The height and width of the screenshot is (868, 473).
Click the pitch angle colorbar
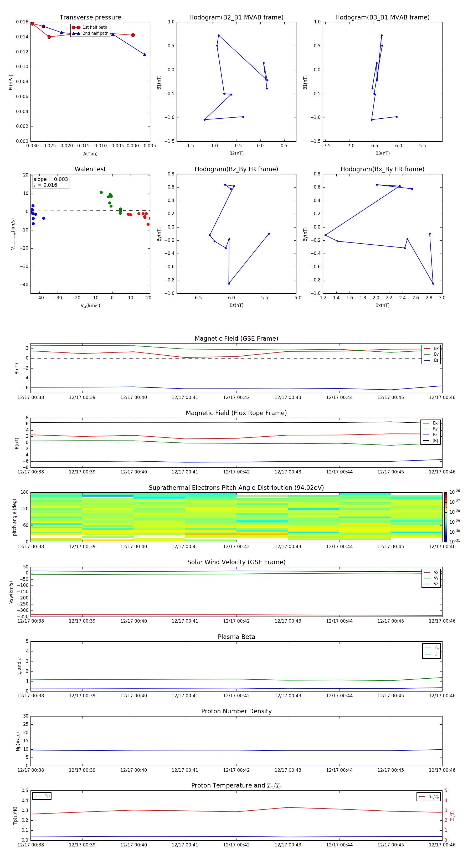[x=446, y=517]
